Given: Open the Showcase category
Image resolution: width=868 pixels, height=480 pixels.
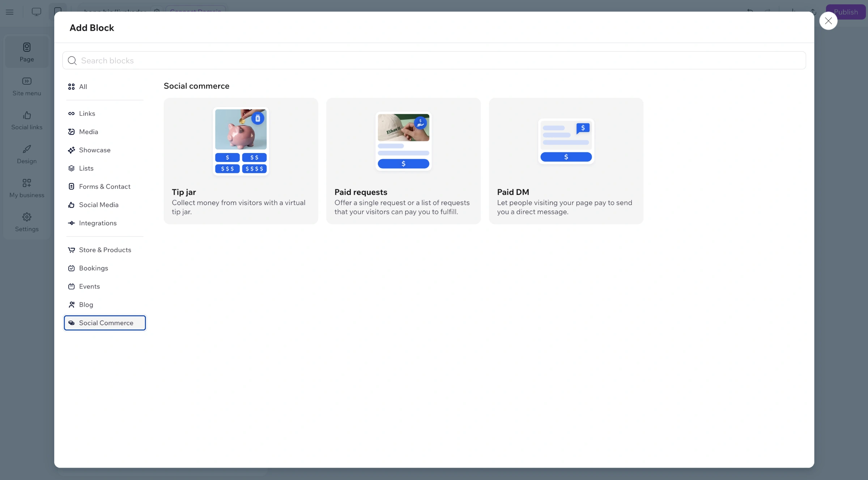Looking at the screenshot, I should point(105,150).
